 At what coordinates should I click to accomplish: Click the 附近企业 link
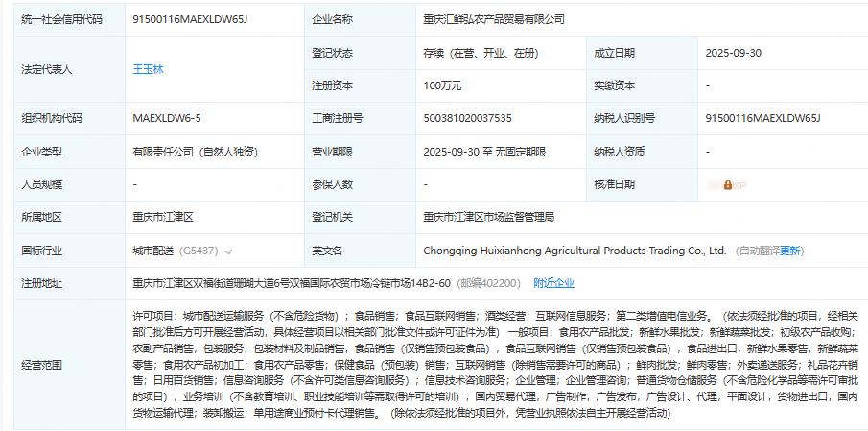553,283
